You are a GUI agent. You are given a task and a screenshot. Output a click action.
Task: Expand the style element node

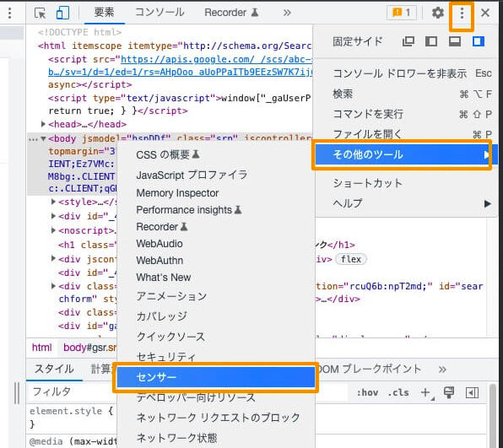(x=53, y=202)
